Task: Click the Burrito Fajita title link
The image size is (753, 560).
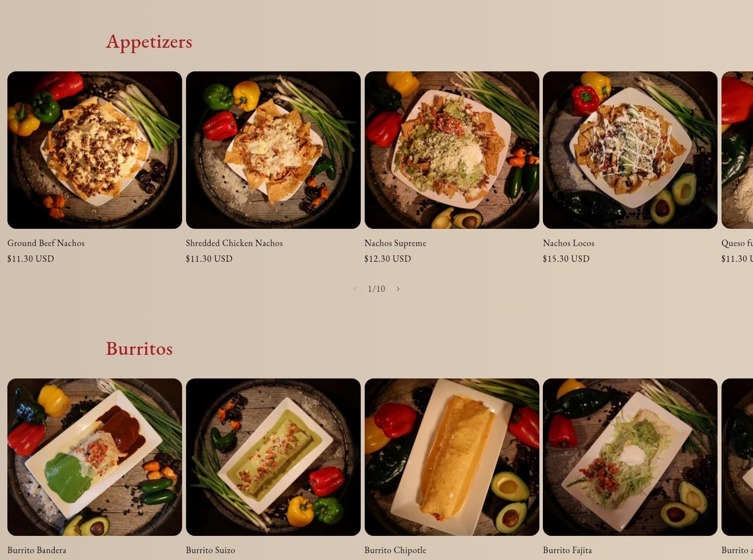Action: point(567,550)
